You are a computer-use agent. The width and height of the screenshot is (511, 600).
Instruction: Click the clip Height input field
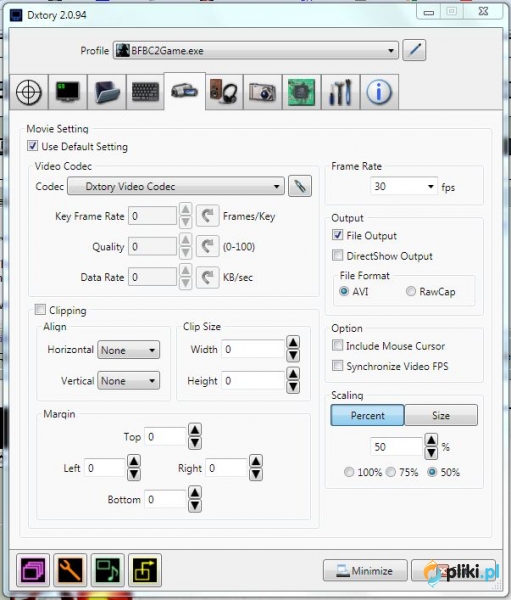(x=253, y=381)
